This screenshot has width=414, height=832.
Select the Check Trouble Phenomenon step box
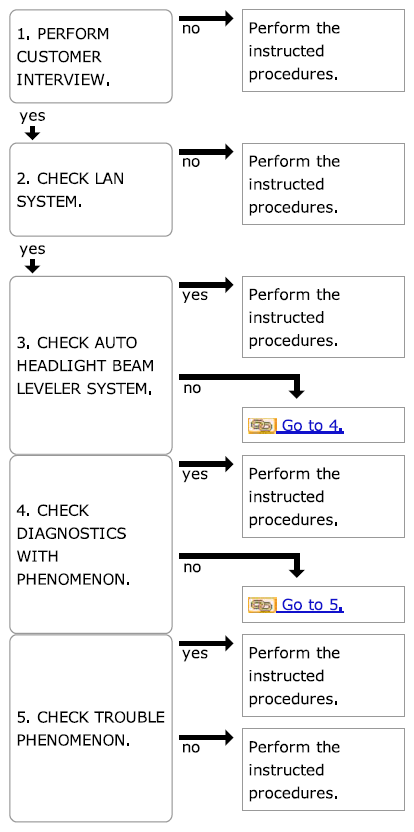point(91,729)
